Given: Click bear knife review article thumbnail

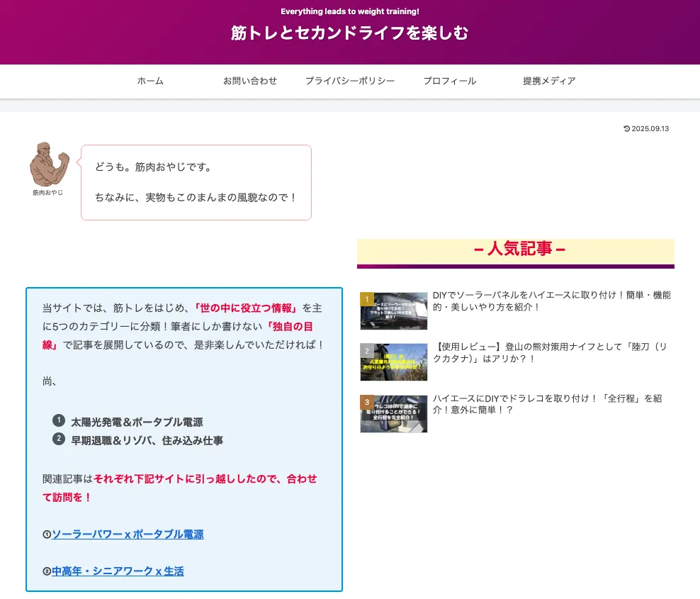Looking at the screenshot, I should point(398,362).
